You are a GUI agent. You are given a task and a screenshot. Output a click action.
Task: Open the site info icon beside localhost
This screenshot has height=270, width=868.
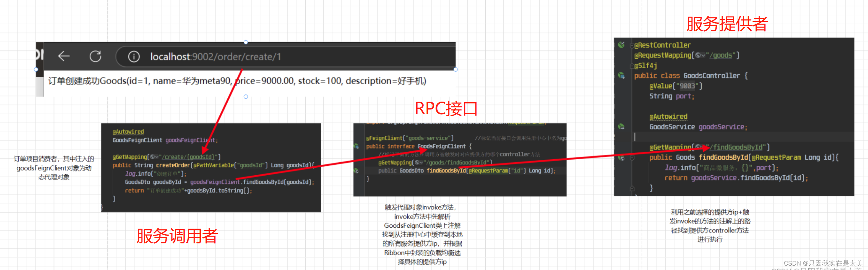134,57
